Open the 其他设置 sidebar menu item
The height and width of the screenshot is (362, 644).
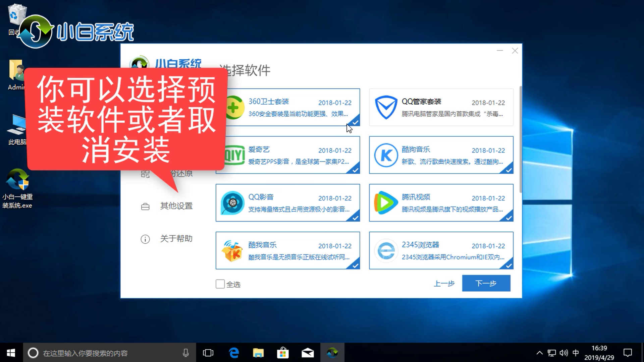tap(167, 206)
